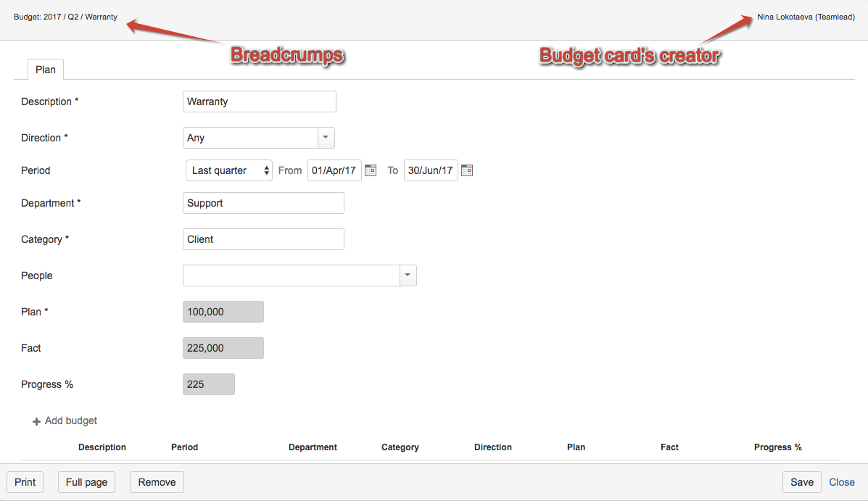The image size is (868, 501).
Task: Open the Last quarter period selector
Action: [x=228, y=170]
